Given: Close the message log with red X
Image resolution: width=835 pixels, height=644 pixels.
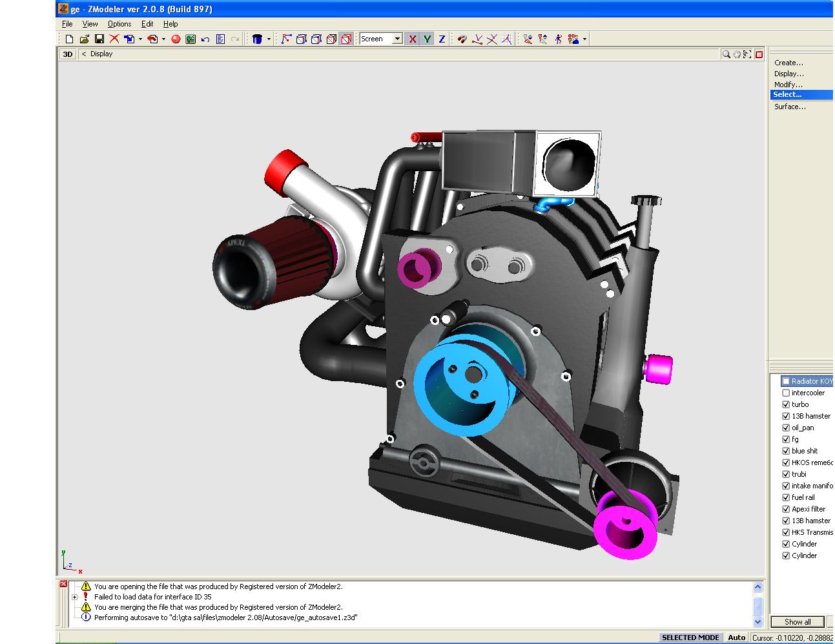Looking at the screenshot, I should (63, 584).
